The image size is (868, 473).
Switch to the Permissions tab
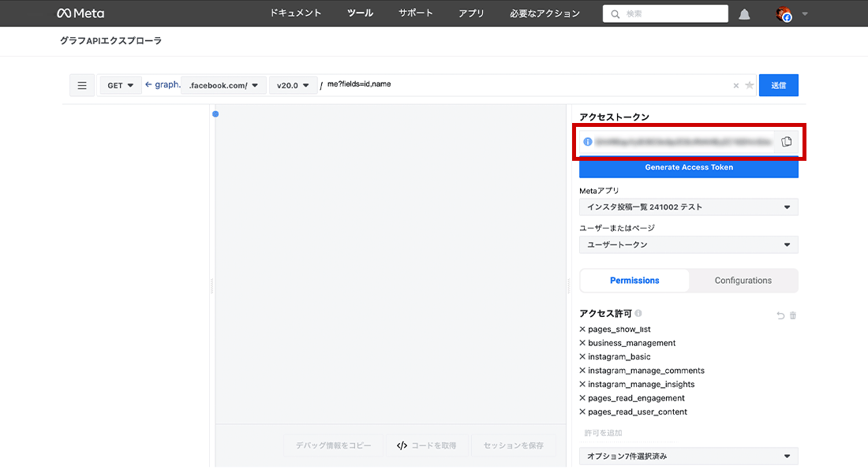click(x=634, y=281)
